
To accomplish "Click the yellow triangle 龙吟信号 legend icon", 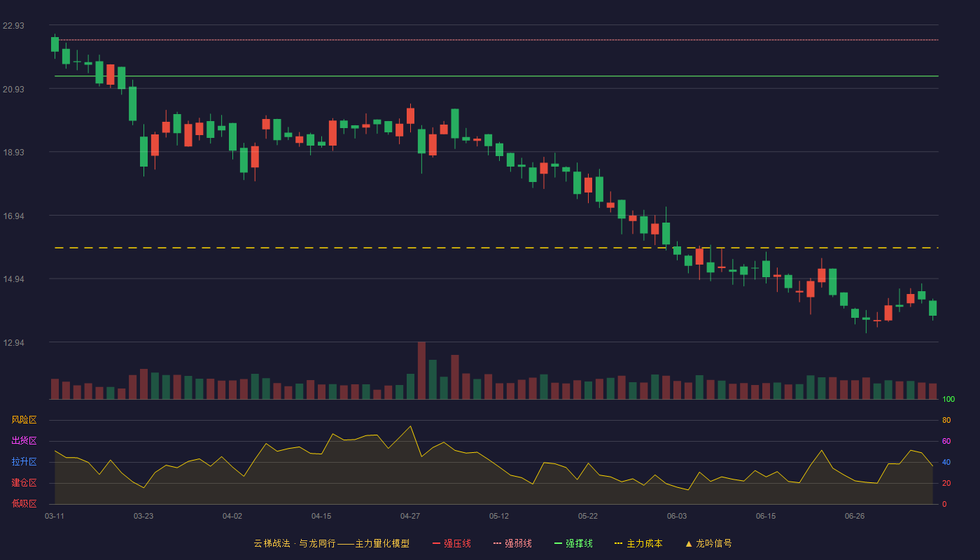I will (689, 543).
